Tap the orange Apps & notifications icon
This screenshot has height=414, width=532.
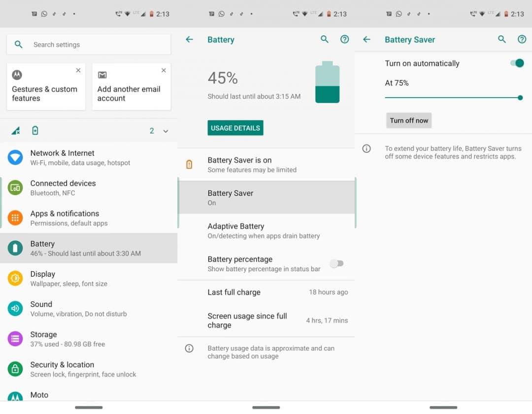pyautogui.click(x=15, y=218)
